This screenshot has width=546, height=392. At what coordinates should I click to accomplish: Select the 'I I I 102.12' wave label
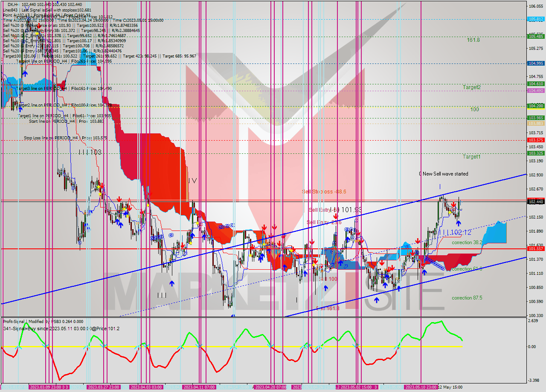tap(456, 232)
